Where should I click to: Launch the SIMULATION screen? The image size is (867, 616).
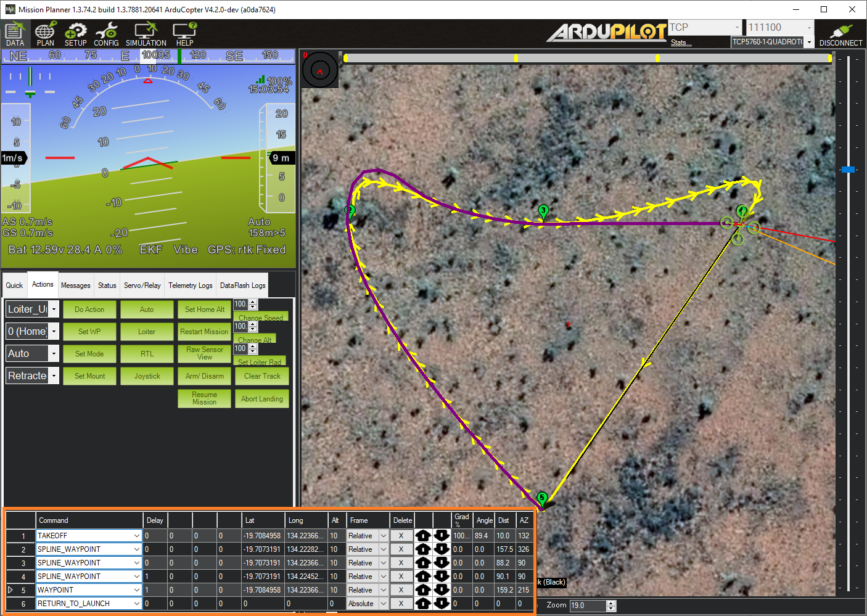point(146,34)
